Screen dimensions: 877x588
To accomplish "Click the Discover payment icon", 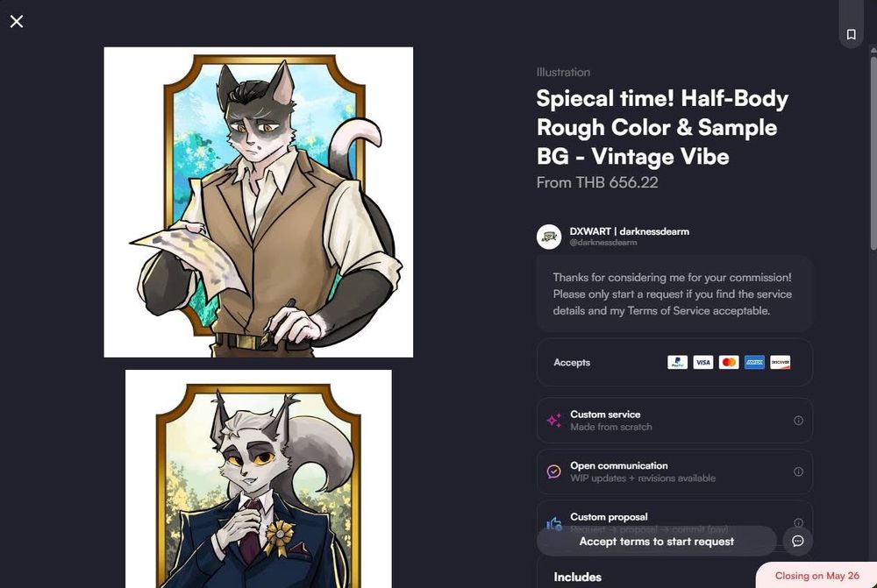I will click(781, 362).
